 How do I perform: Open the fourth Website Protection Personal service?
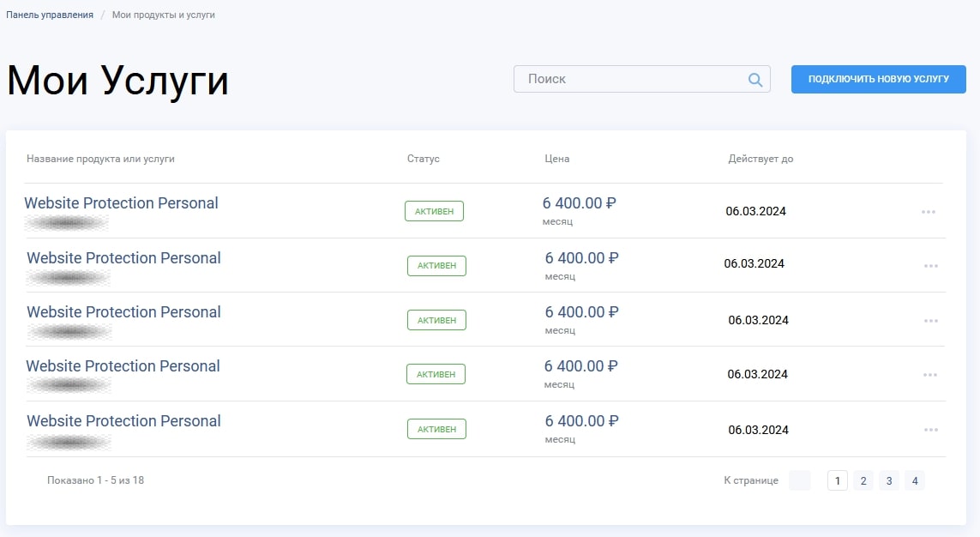point(123,366)
